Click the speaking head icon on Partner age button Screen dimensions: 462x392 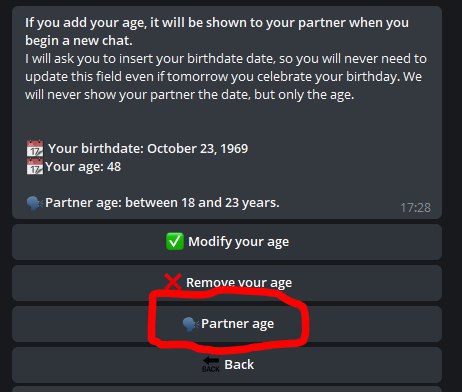click(x=191, y=324)
